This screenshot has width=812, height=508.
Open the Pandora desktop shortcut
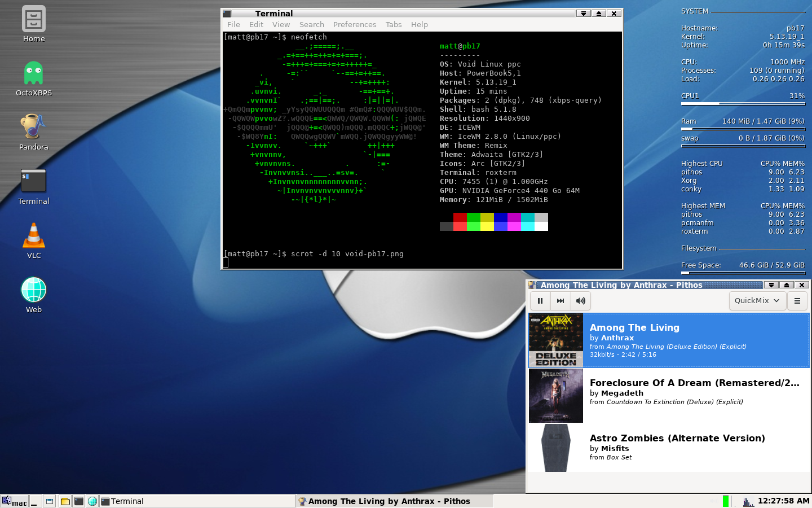34,132
